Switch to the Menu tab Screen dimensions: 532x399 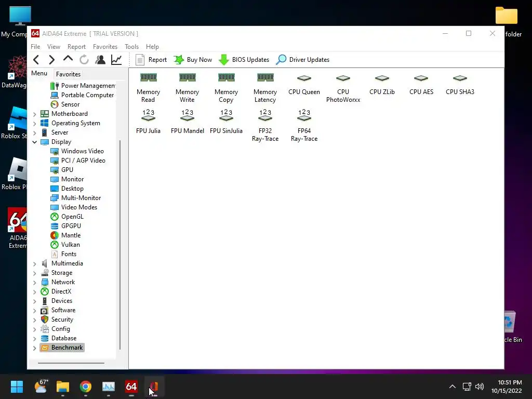39,73
